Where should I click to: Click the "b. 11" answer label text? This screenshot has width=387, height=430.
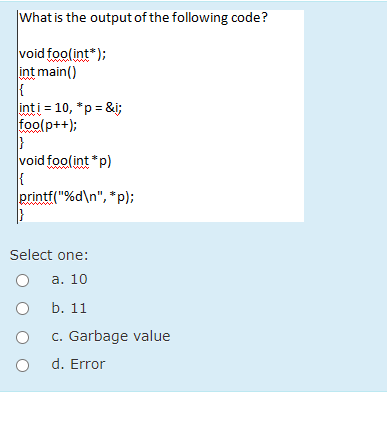pyautogui.click(x=69, y=308)
